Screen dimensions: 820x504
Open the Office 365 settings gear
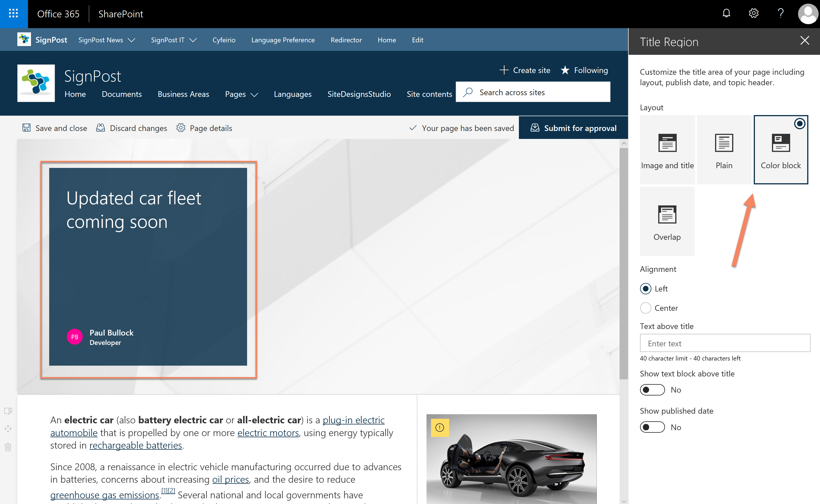point(753,13)
